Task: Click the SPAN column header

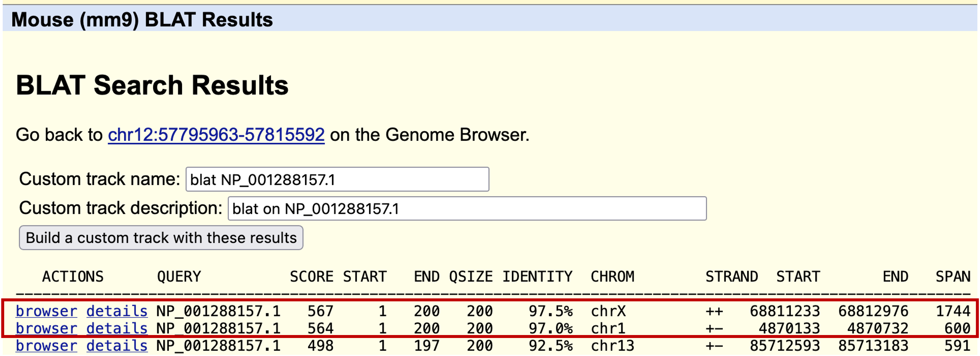Action: pyautogui.click(x=953, y=277)
